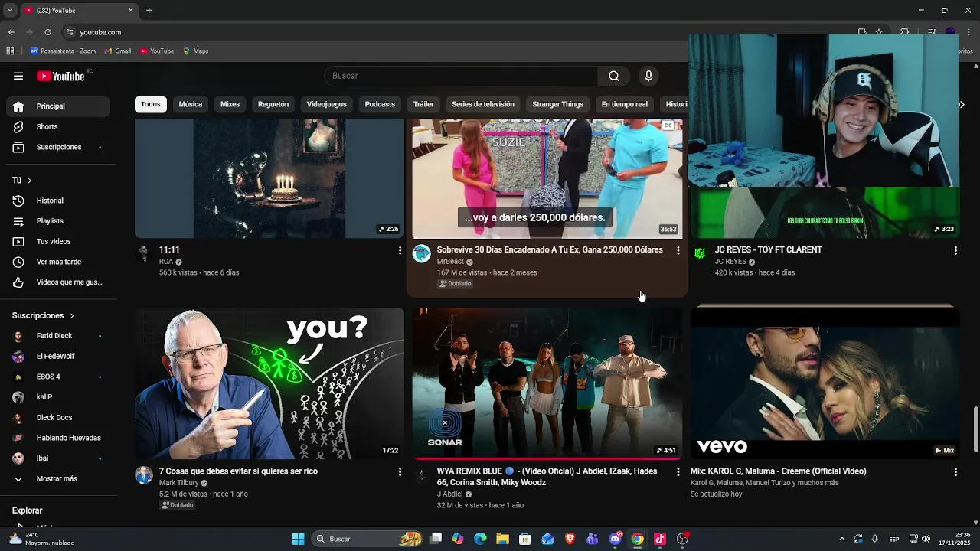Open Ver más tarde list
The width and height of the screenshot is (980, 551).
coord(59,262)
